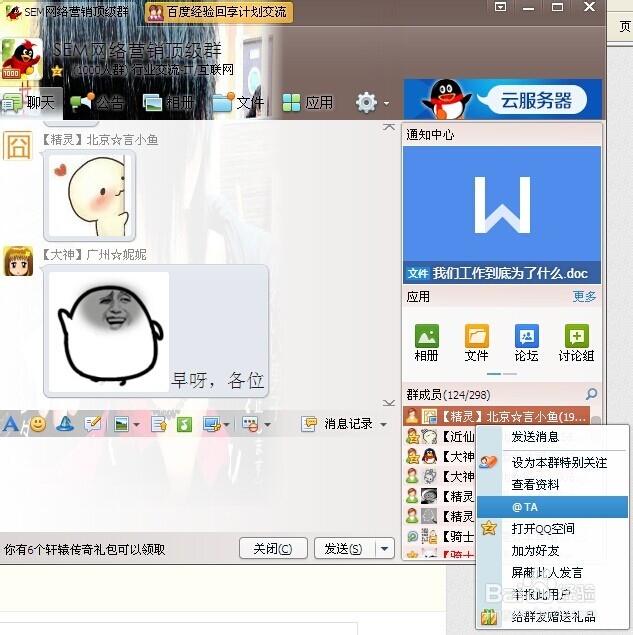This screenshot has width=633, height=635.
Task: Choose 设为本群特别关注 from context menu
Action: coord(553,462)
